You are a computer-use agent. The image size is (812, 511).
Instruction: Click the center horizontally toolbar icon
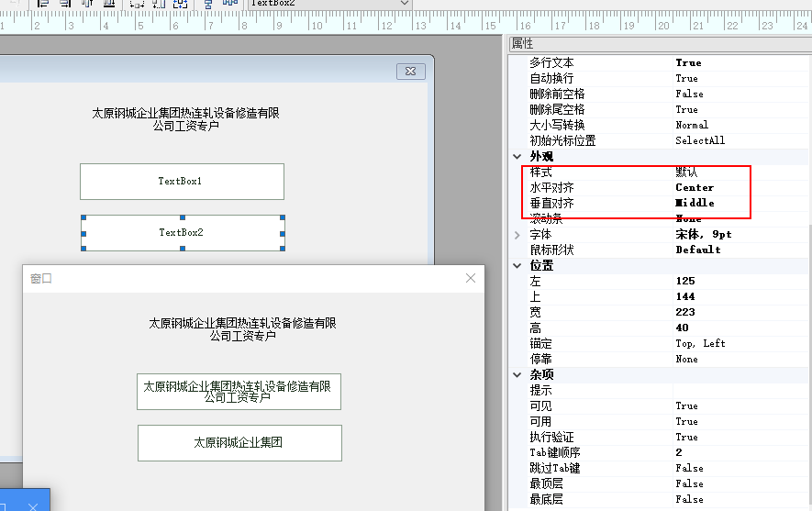tap(207, 3)
